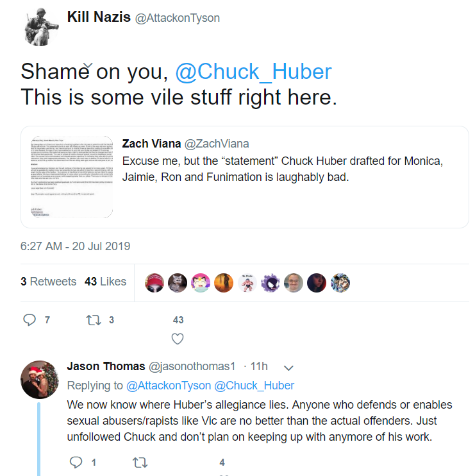Click the reply bubble icon on main tweet
475x476 pixels.
29,319
